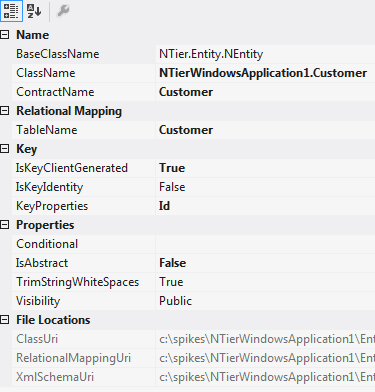Viewport: 375px width, 392px height.
Task: Click the empty Conditional value field
Action: click(266, 244)
